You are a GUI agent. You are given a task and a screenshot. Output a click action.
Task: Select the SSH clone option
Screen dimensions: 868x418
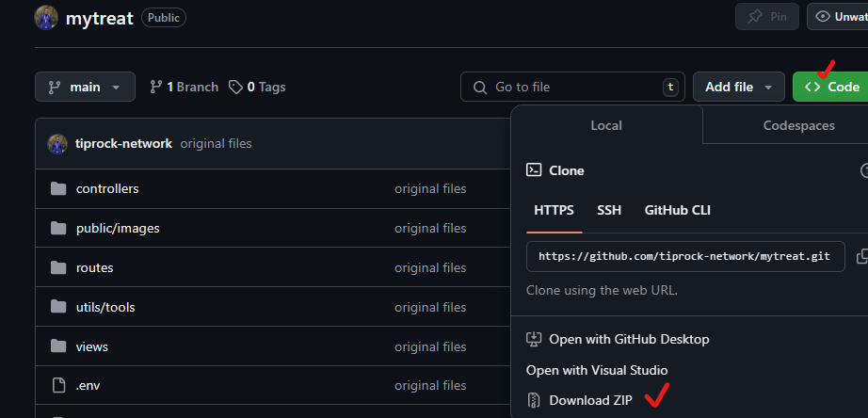pos(609,210)
